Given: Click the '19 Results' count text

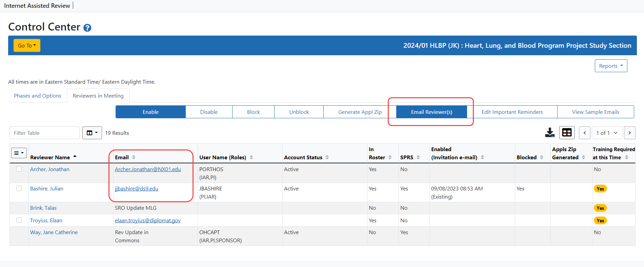Looking at the screenshot, I should (x=117, y=133).
